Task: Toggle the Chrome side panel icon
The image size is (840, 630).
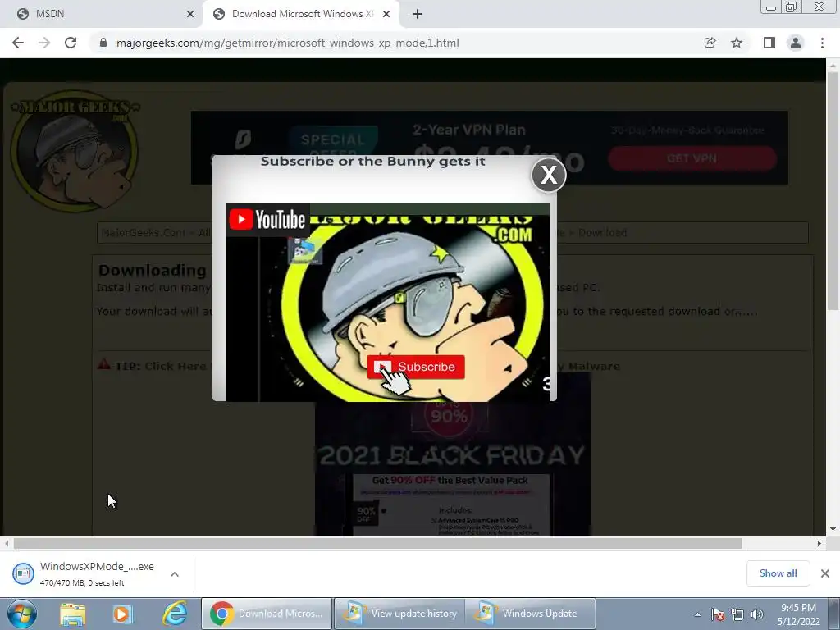Action: click(769, 43)
